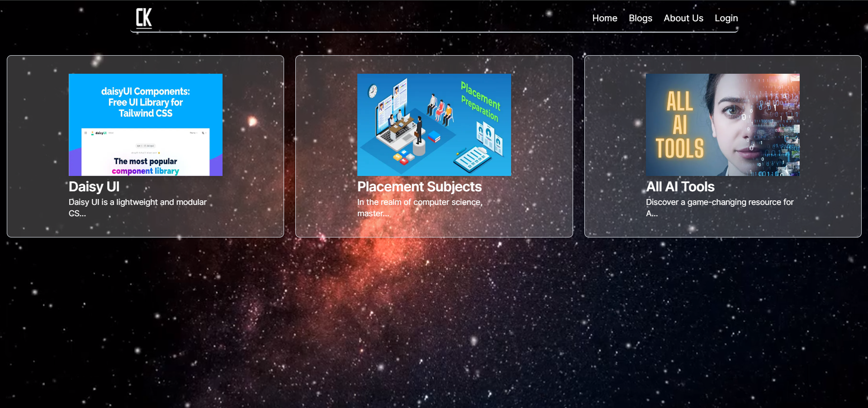Select text 'Discover a game-changing resource for A...'
The image size is (868, 408).
[x=720, y=208]
